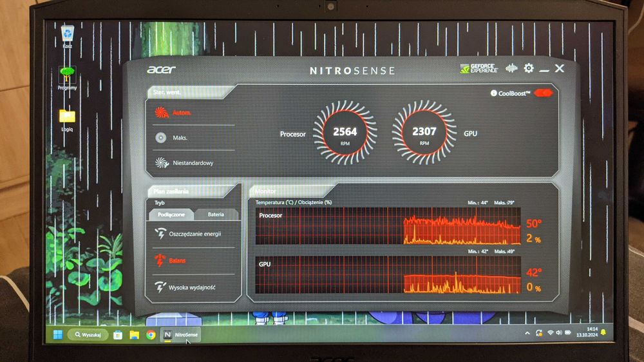
Task: Click the GPU temperature graph
Action: [x=388, y=275]
